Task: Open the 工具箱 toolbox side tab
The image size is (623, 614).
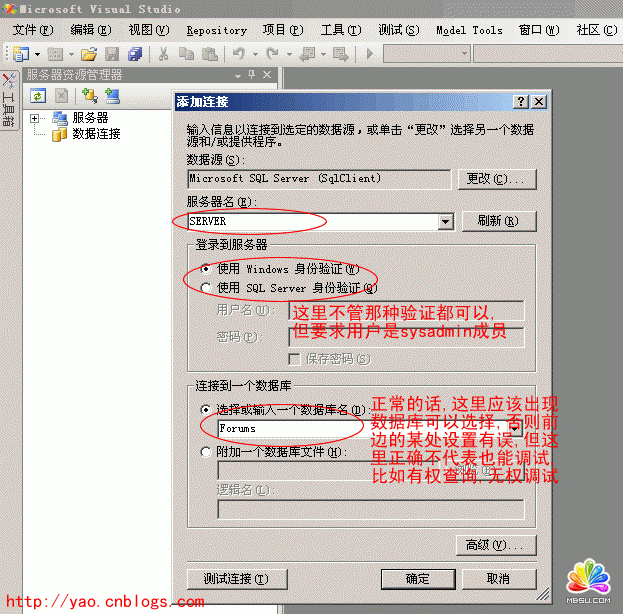Action: pos(8,104)
